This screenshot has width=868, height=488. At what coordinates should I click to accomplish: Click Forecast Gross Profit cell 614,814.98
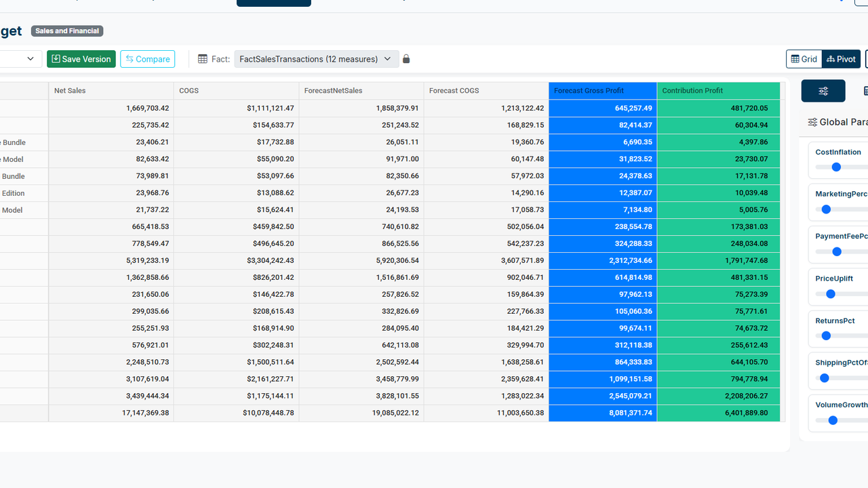tap(603, 278)
